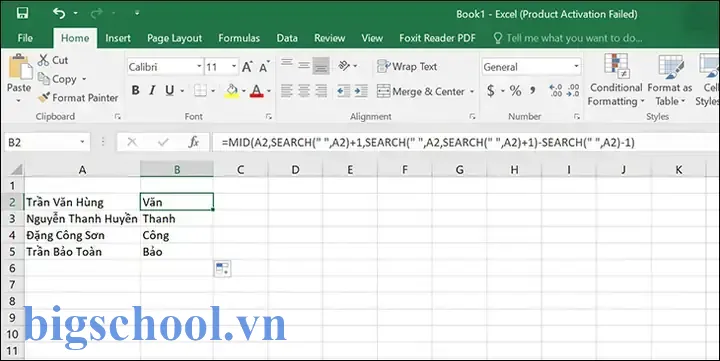Decrease the cell indent
The image size is (720, 361).
343,91
